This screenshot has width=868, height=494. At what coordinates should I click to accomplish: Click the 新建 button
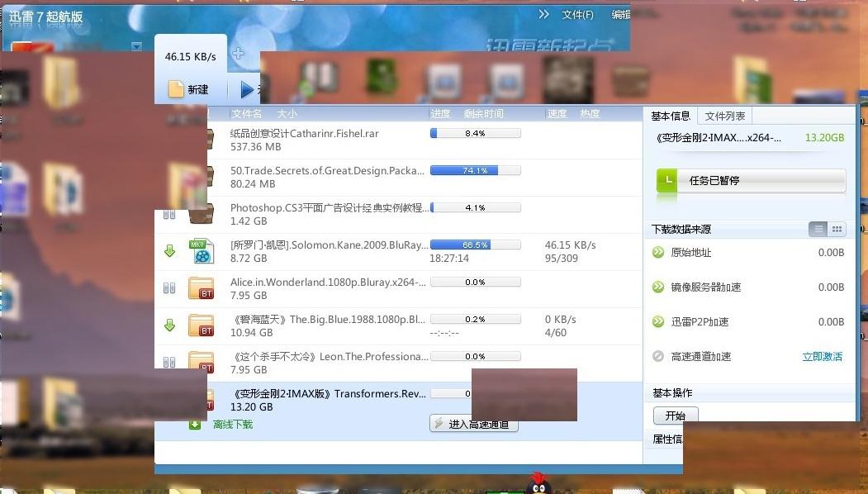[189, 89]
